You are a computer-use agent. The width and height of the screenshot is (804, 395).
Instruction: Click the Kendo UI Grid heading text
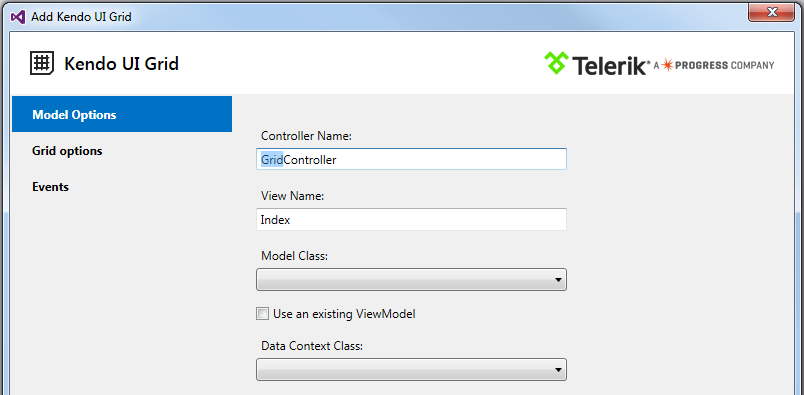point(122,64)
